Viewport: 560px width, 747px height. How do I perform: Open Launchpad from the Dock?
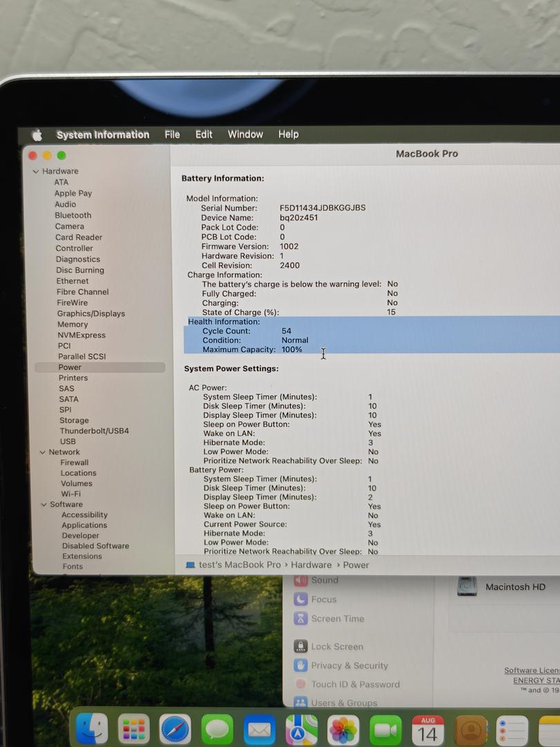coord(134,730)
